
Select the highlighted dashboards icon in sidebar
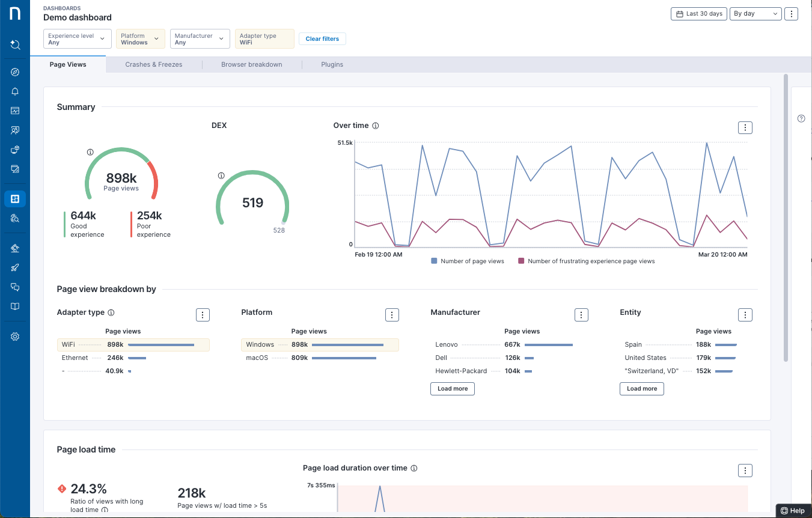coord(15,199)
